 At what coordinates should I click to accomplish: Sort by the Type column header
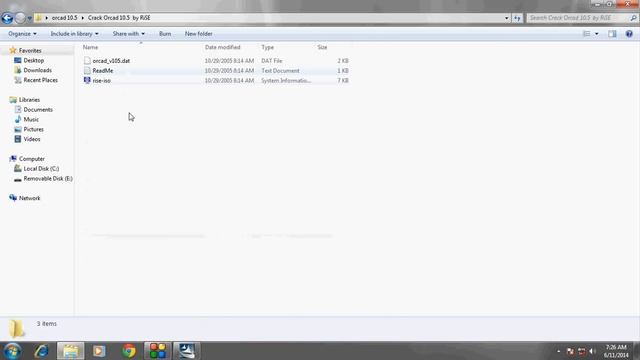coord(267,47)
